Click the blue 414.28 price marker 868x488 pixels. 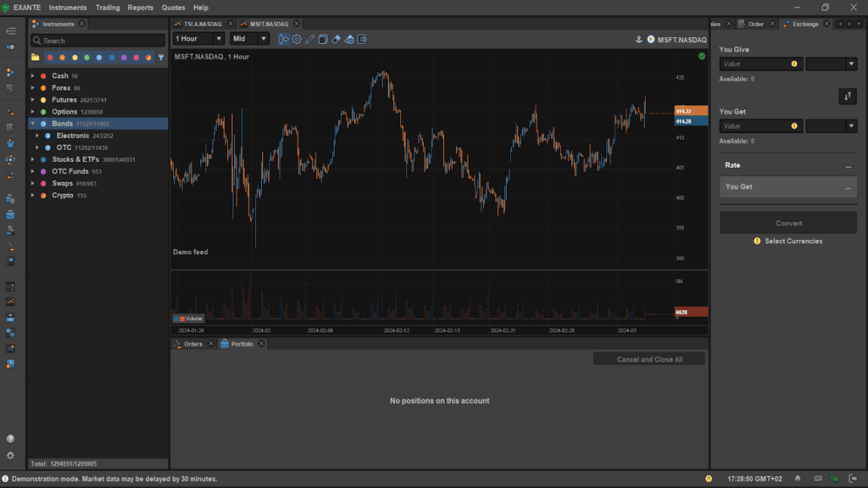[x=691, y=121]
